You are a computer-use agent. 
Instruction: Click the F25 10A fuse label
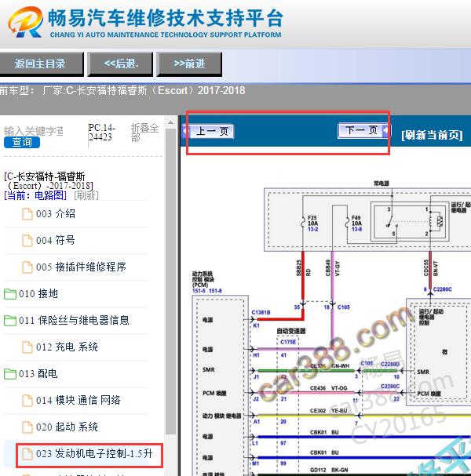(x=313, y=220)
